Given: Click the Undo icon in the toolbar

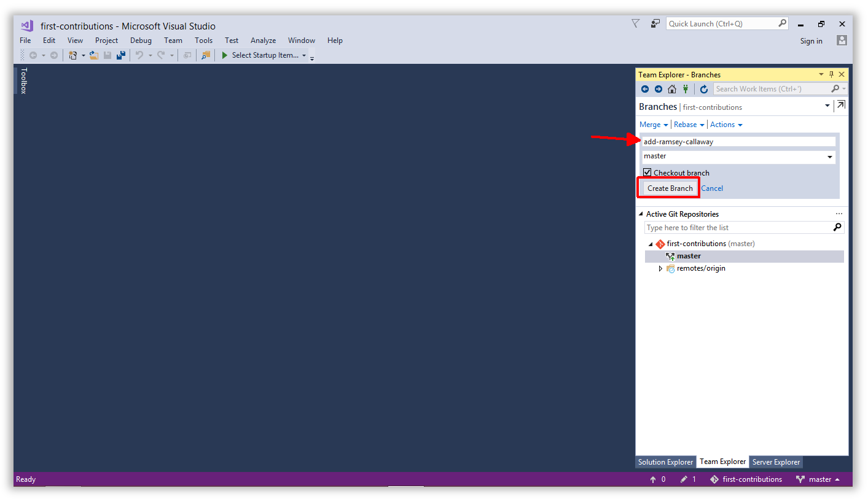Looking at the screenshot, I should click(x=140, y=55).
